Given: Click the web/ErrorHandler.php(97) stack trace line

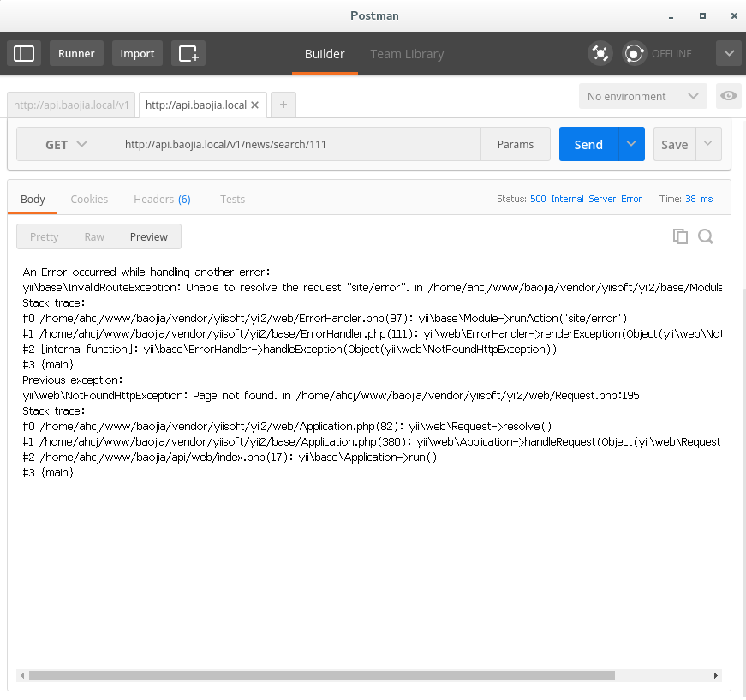Looking at the screenshot, I should pos(325,319).
